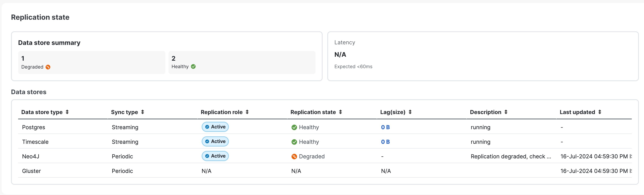Toggle sorting on Lag(size) column
Screen dimensions: 644x195
(x=410, y=112)
